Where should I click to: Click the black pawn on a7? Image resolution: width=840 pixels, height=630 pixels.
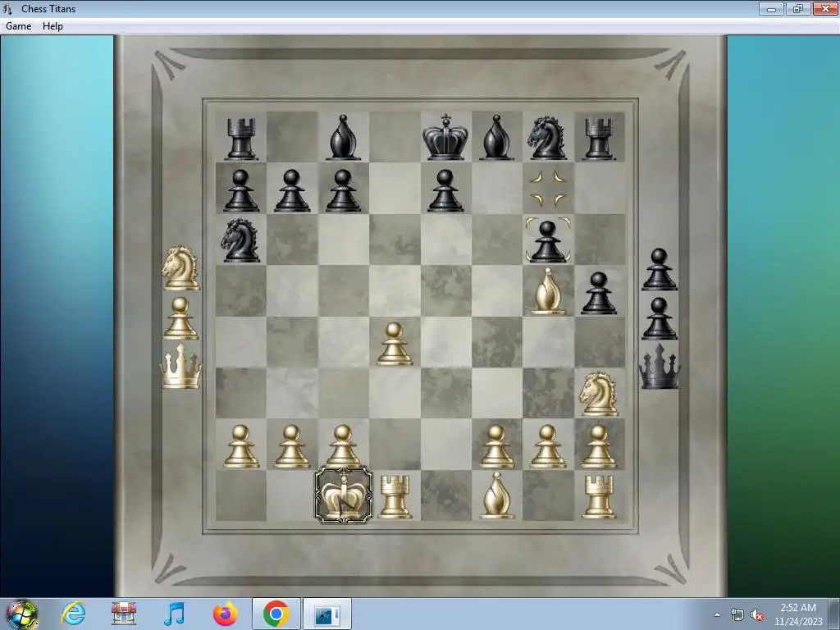click(x=241, y=190)
